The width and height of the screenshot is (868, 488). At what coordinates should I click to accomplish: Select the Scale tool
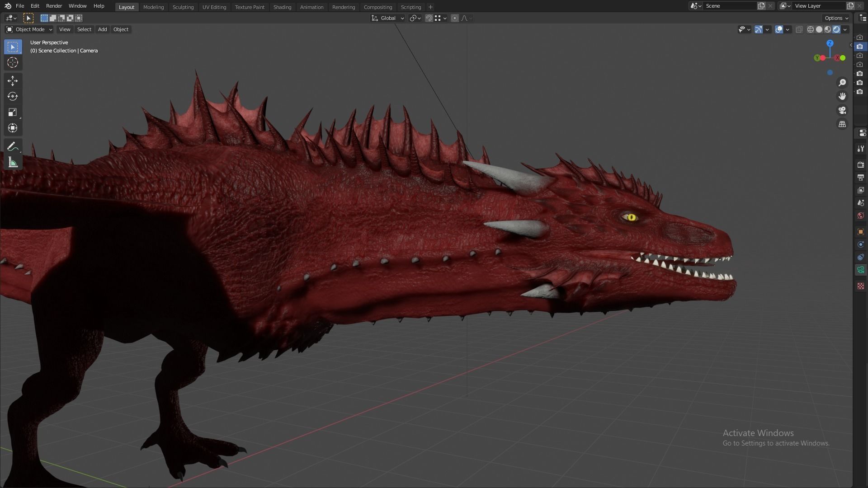click(x=13, y=112)
